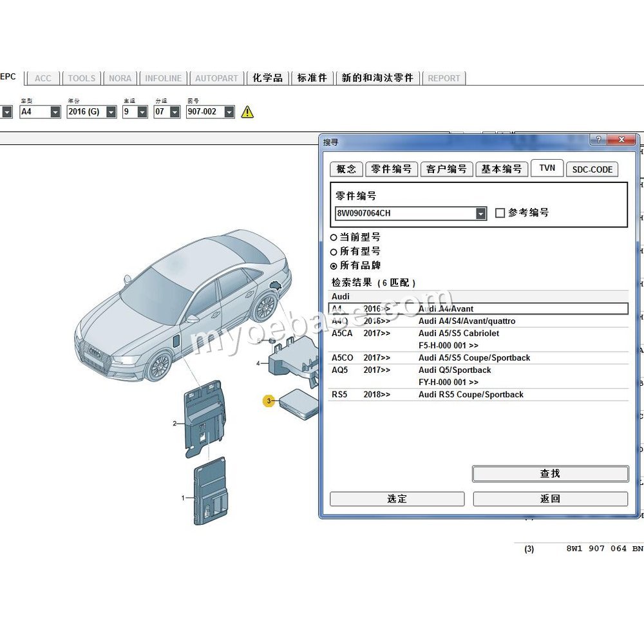Select the 所有品牌 radio option
Viewport: 644px width, 644px height.
(x=334, y=266)
